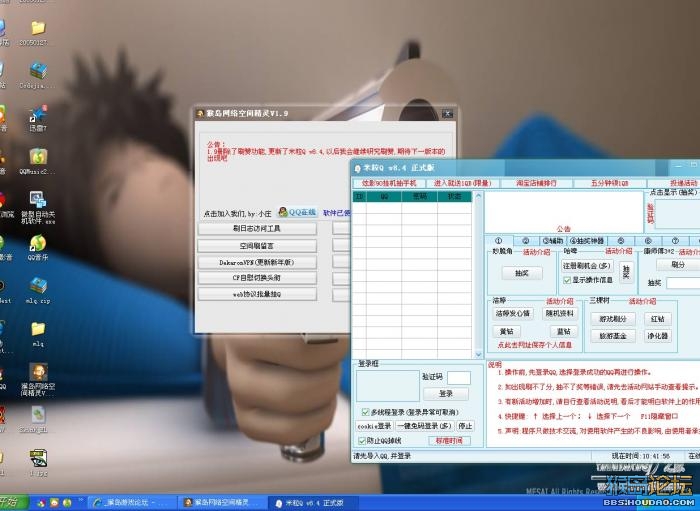Click the 蓝钻 button

click(x=563, y=332)
